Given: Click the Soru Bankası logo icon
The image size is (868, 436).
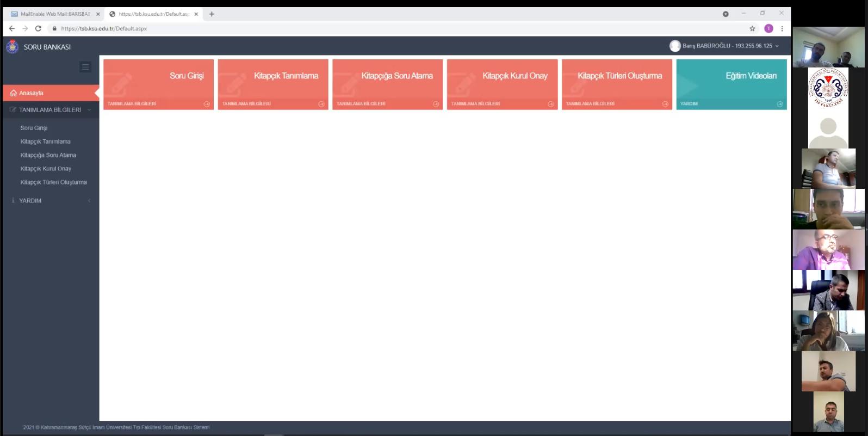Looking at the screenshot, I should pos(12,47).
